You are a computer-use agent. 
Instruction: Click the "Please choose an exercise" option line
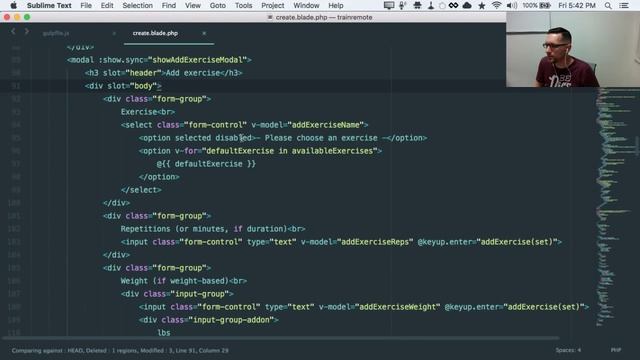283,138
